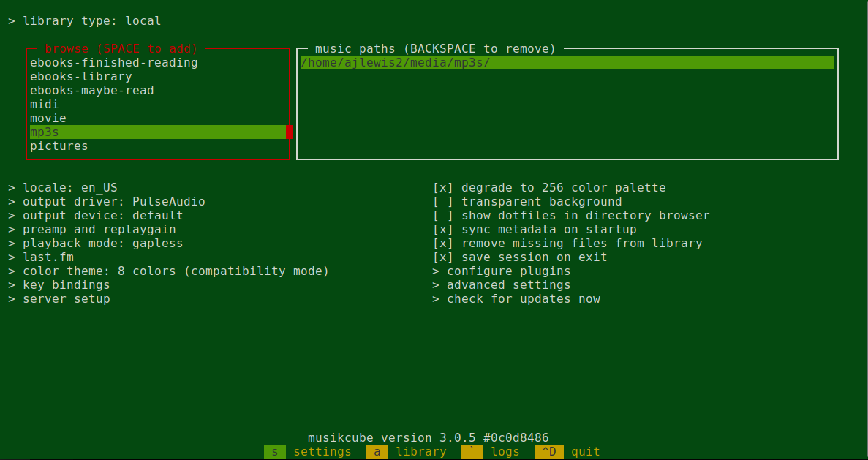Enable transparent background option

(x=527, y=202)
